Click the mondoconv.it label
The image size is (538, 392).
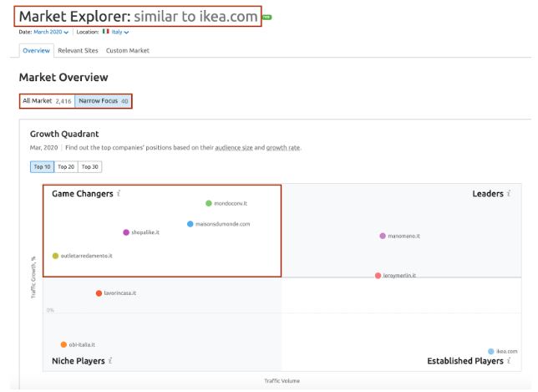click(x=231, y=203)
